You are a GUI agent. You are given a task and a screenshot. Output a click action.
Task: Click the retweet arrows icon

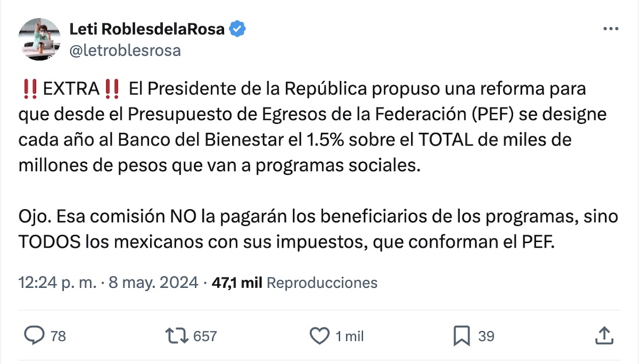[175, 335]
